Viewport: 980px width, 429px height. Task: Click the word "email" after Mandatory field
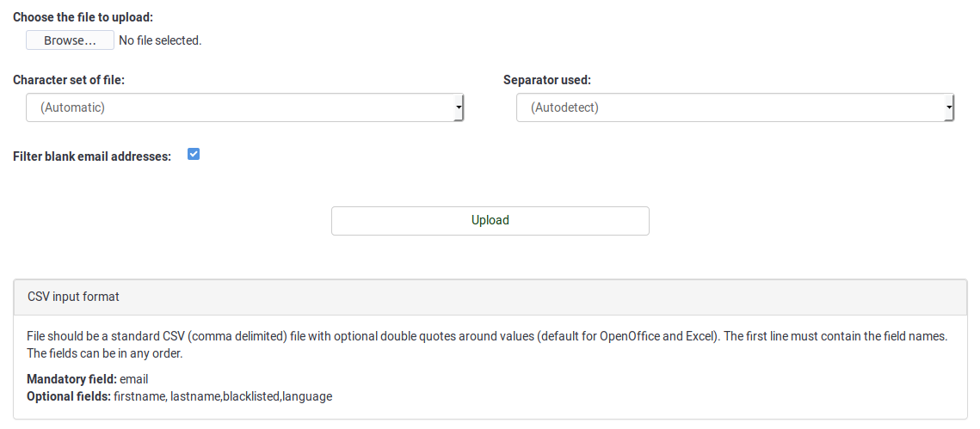click(x=134, y=379)
